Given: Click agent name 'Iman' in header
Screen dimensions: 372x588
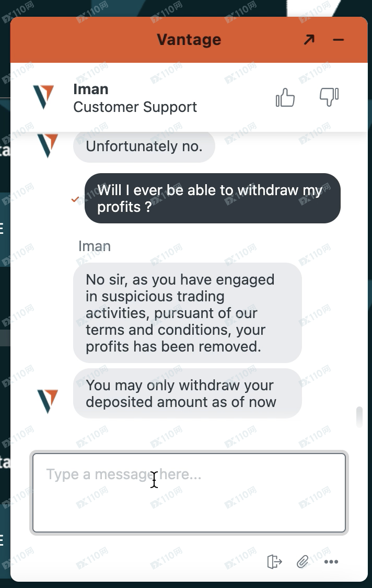Looking at the screenshot, I should [91, 89].
